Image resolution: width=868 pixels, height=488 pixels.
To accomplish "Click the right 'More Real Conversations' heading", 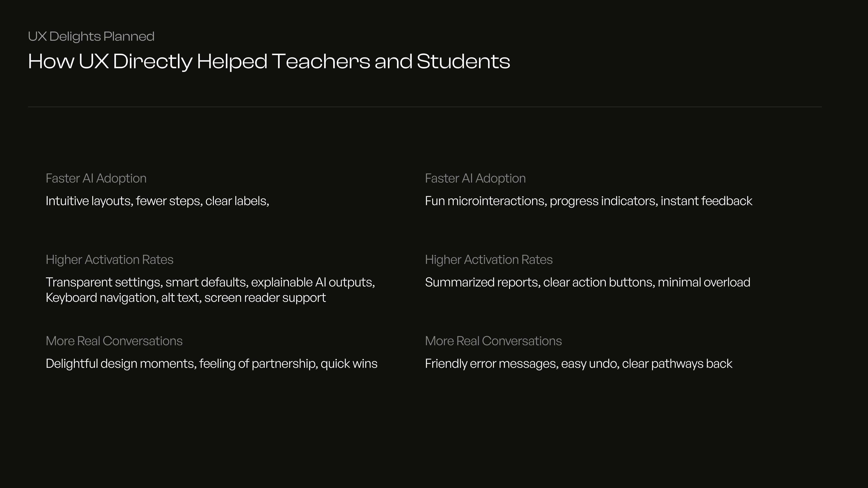I will coord(493,341).
